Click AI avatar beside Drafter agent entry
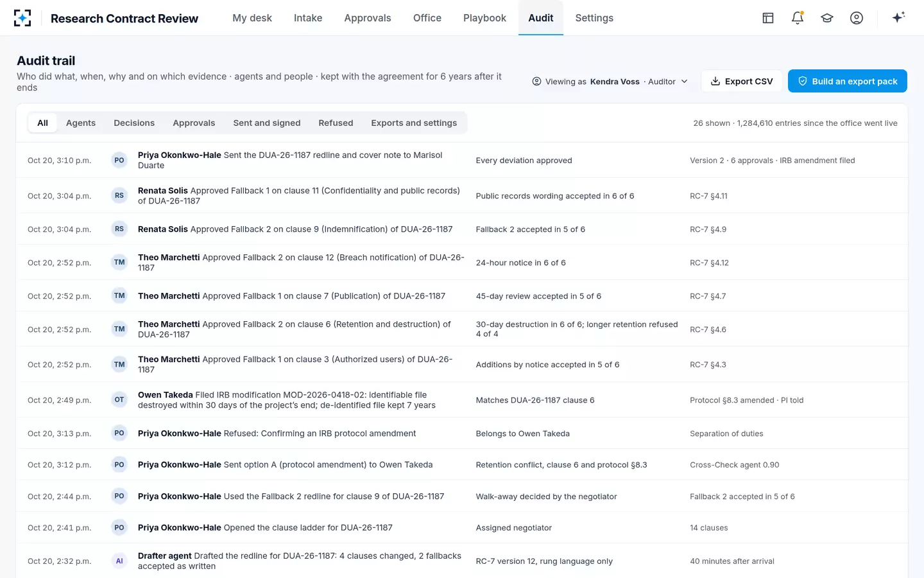Image resolution: width=924 pixels, height=578 pixels. 119,561
